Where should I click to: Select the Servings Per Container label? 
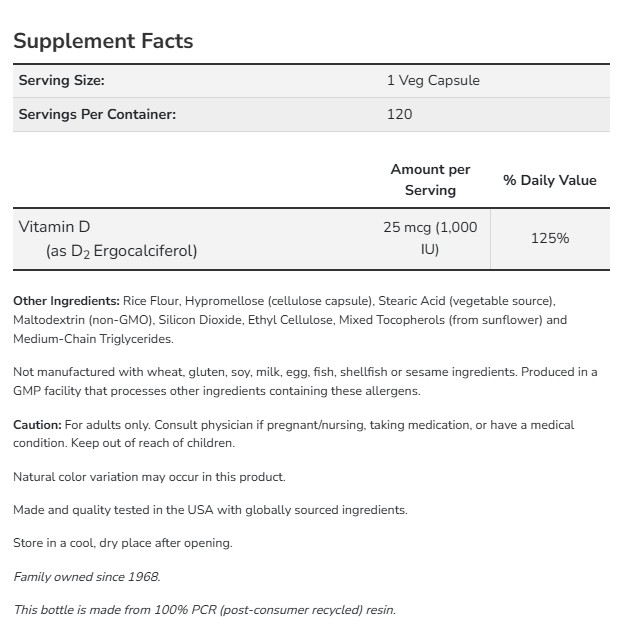[x=97, y=114]
